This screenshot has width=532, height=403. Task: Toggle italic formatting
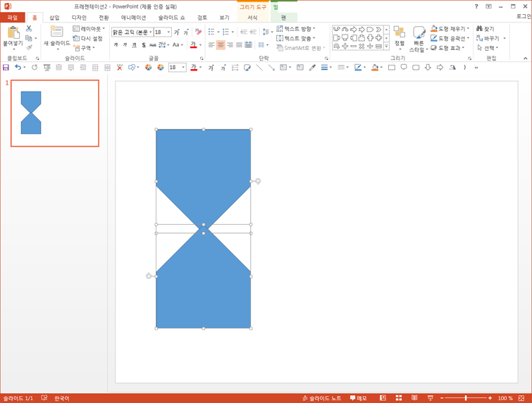(125, 45)
